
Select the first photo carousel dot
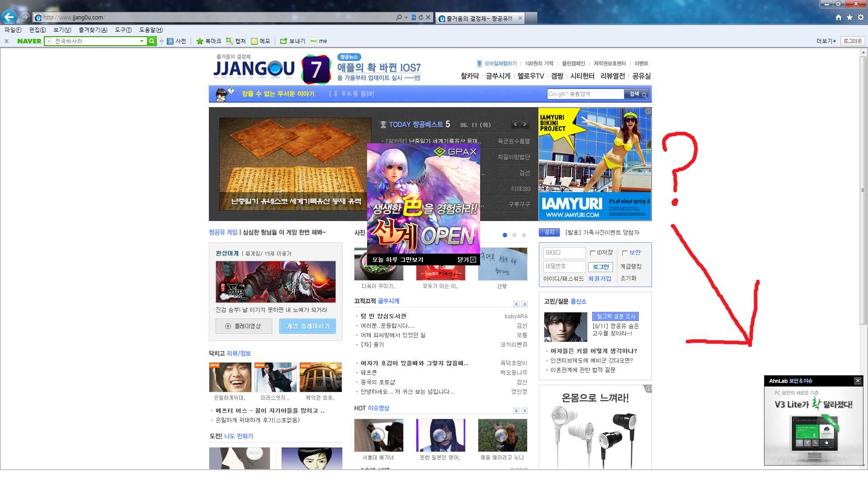point(505,235)
